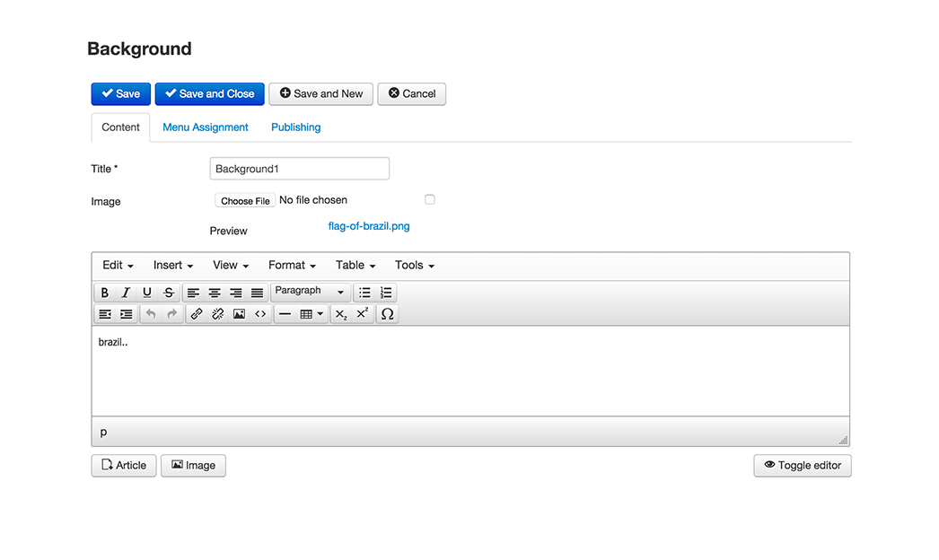939x560 pixels.
Task: Open the View menu
Action: point(231,266)
